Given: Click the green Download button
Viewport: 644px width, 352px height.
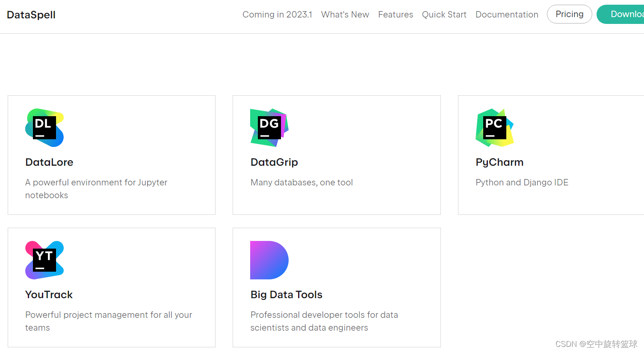Looking at the screenshot, I should click(x=621, y=14).
